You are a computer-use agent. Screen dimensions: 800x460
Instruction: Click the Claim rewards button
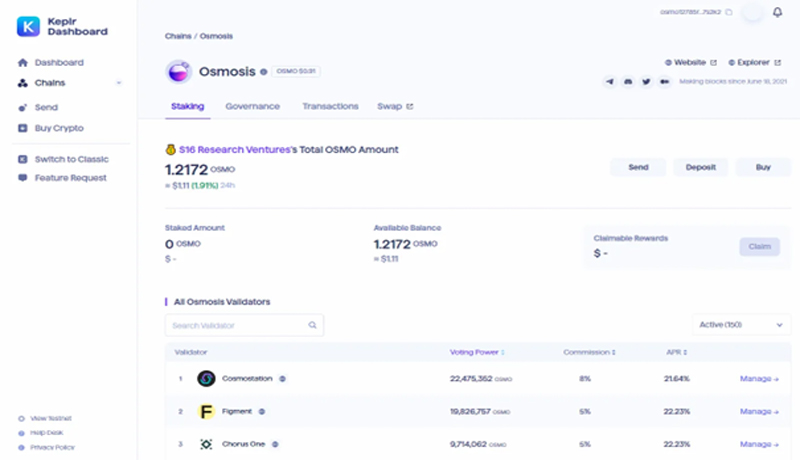[759, 247]
